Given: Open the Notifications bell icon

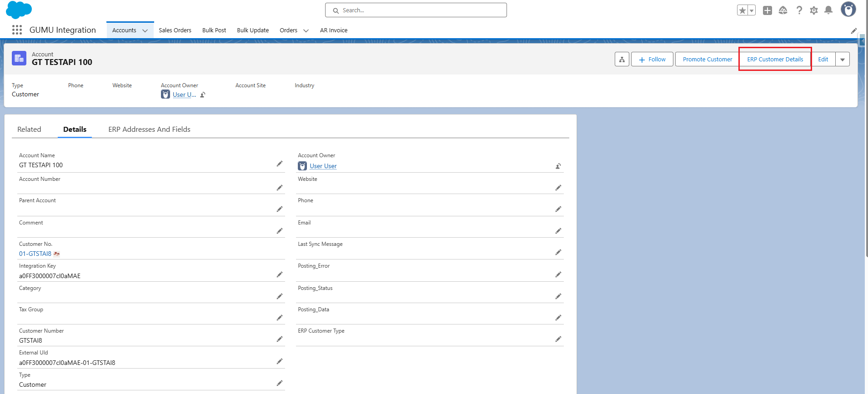Looking at the screenshot, I should (x=829, y=10).
